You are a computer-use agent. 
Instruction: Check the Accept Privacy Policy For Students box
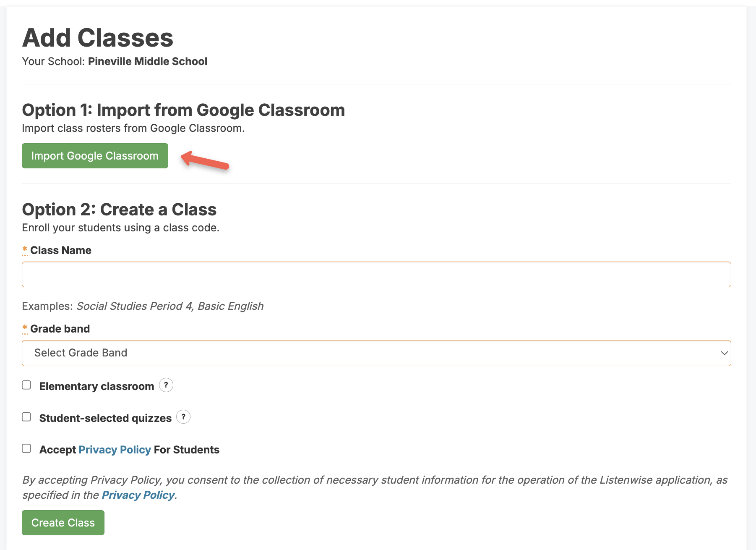point(26,448)
